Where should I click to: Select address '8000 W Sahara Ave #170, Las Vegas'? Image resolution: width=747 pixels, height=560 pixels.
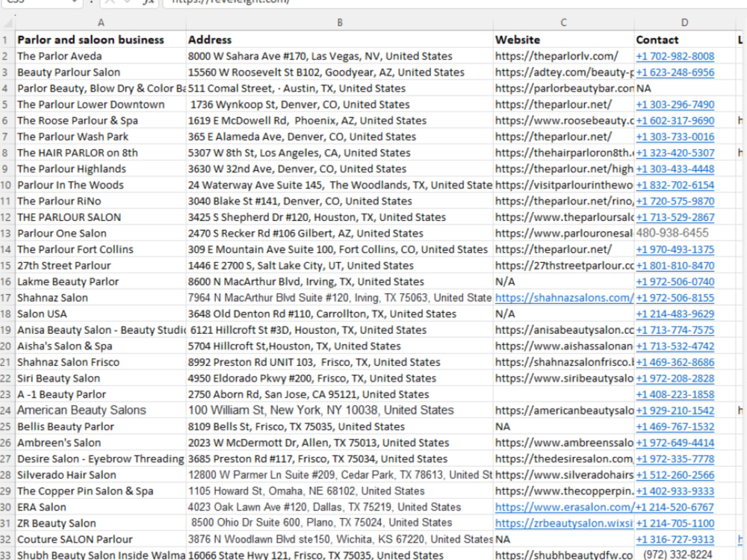[340, 56]
